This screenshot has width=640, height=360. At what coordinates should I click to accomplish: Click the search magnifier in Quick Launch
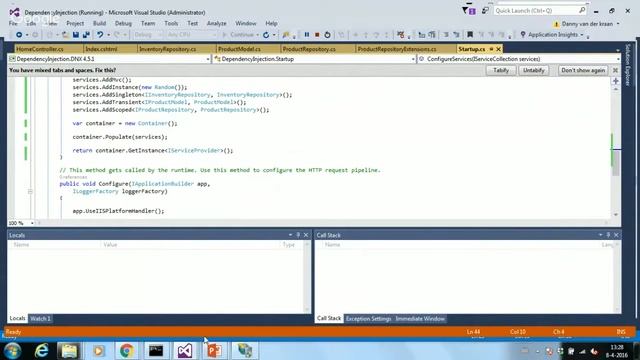582,11
